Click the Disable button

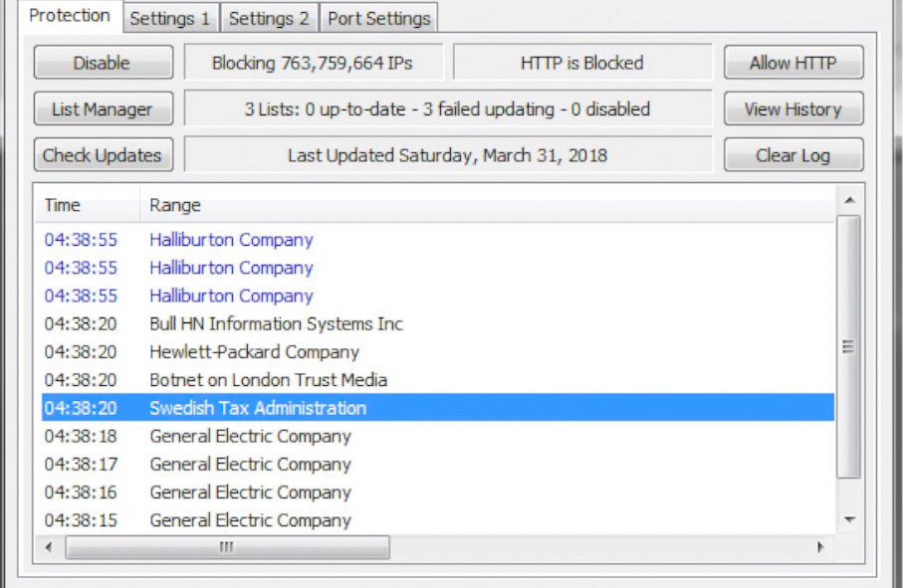(102, 63)
